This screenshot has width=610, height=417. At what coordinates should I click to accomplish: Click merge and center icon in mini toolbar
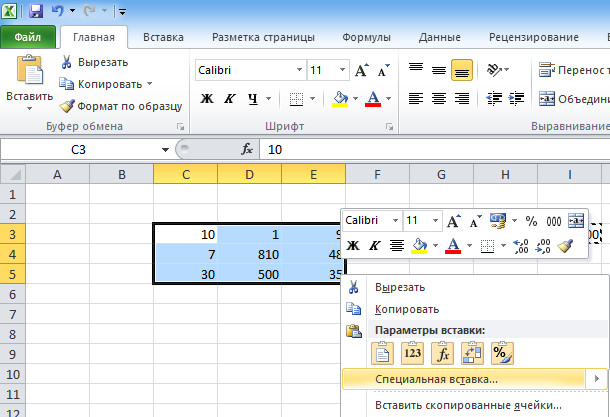(576, 221)
